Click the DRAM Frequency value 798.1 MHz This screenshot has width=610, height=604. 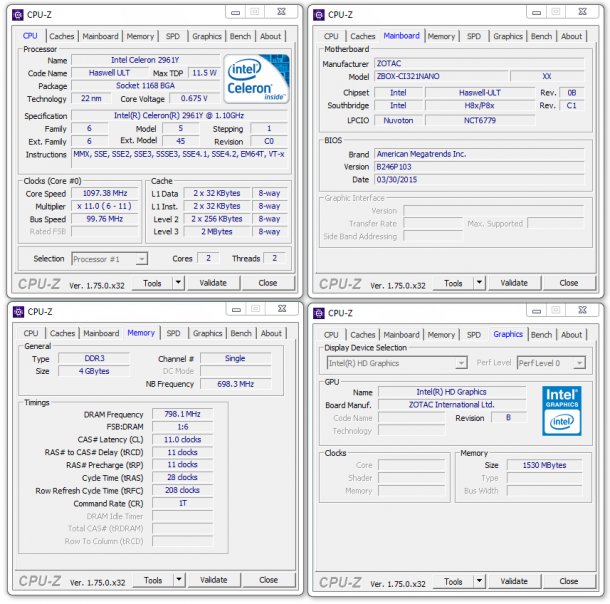pos(182,414)
